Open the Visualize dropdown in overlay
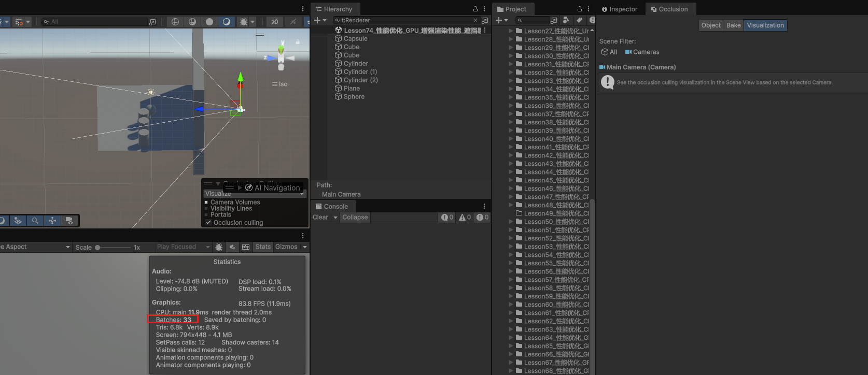Image resolution: width=868 pixels, height=375 pixels. (254, 194)
